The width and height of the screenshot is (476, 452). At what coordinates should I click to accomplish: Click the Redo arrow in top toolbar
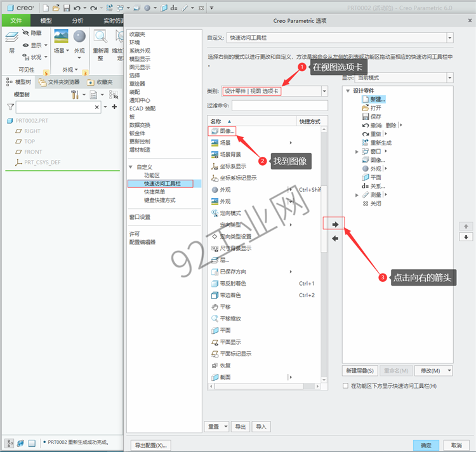93,8
